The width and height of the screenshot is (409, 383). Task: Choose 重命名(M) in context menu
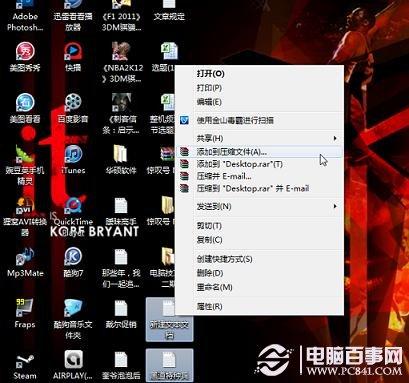(x=259, y=287)
